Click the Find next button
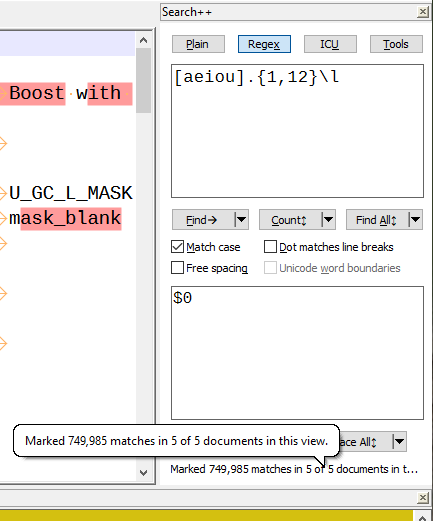Image resolution: width=433 pixels, height=521 pixels. point(203,220)
